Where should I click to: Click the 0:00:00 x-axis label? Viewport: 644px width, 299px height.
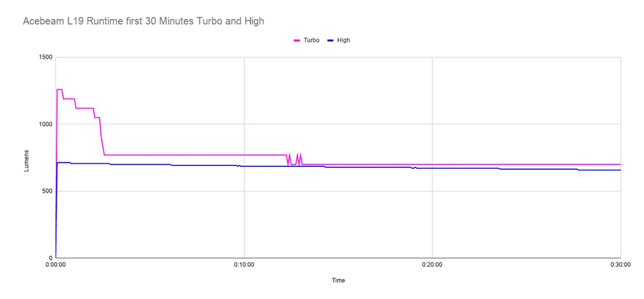tap(55, 265)
